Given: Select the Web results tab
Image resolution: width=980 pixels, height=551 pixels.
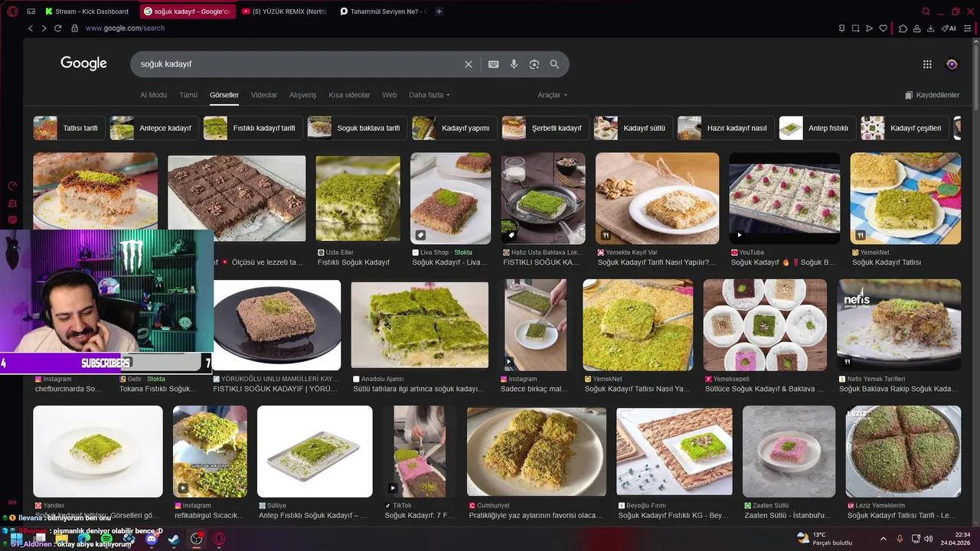Looking at the screenshot, I should pyautogui.click(x=390, y=95).
